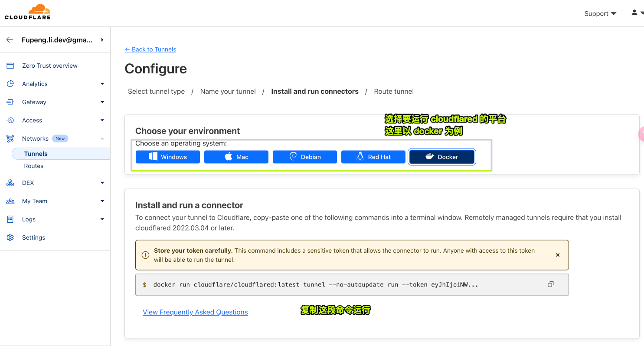Image resolution: width=644 pixels, height=346 pixels.
Task: Open the Support dropdown
Action: coord(600,13)
